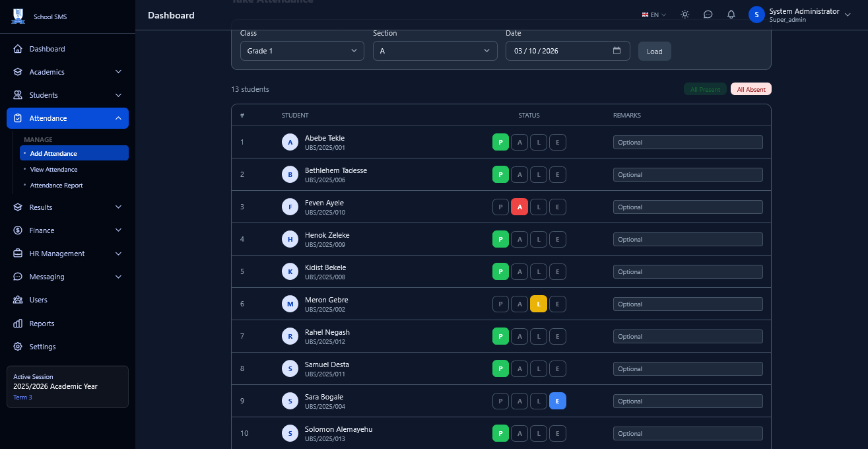This screenshot has height=449, width=868.
Task: Mark Henok Zeleke as Excused
Action: (x=558, y=239)
